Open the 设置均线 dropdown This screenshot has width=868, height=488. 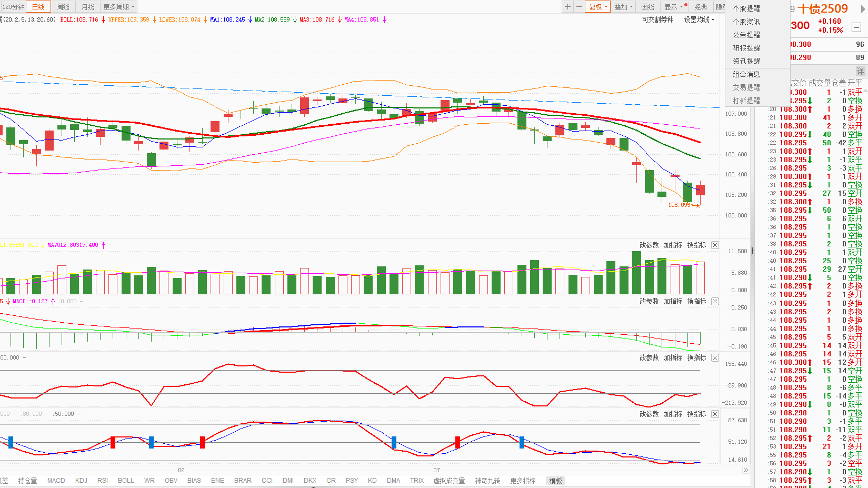coord(699,19)
